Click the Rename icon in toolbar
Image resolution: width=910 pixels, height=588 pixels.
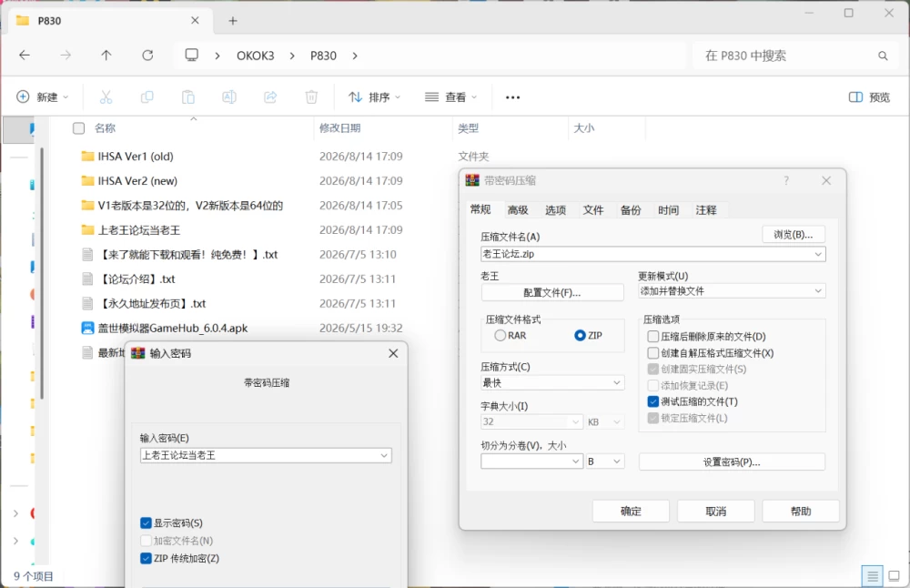click(229, 96)
